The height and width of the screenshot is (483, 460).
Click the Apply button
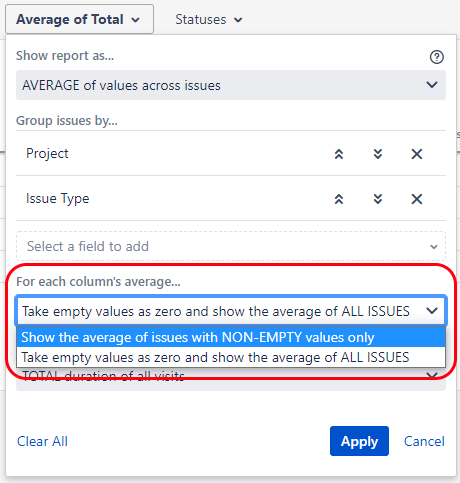coord(359,441)
